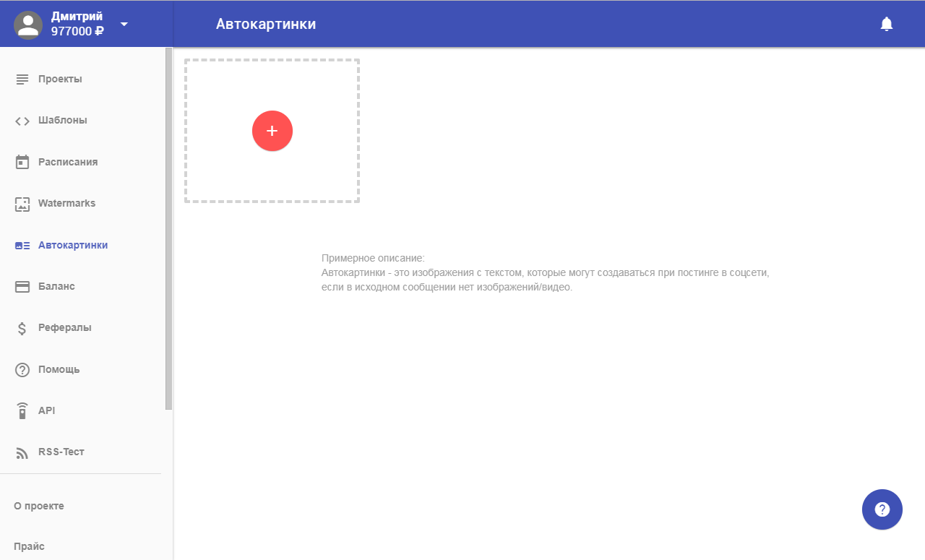Open the О проекте link
The image size is (925, 560).
coord(39,506)
